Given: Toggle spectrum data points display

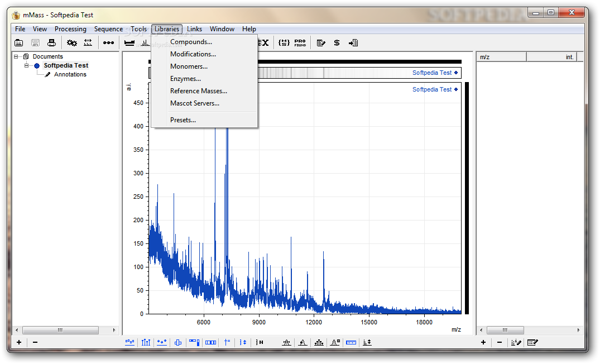Looking at the screenshot, I should [x=162, y=342].
